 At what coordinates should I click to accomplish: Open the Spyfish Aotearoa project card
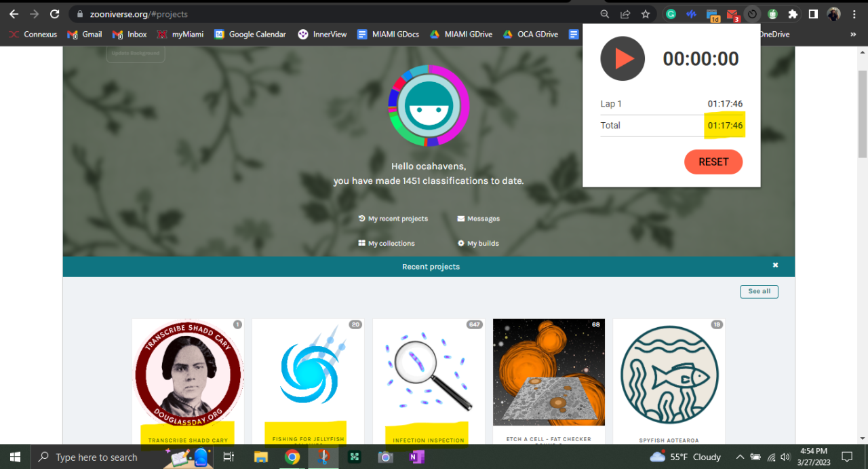[669, 381]
